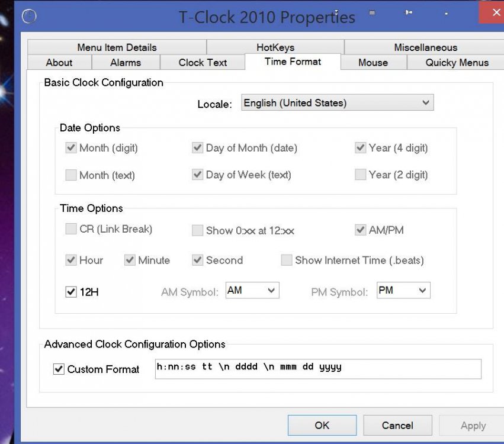Switch to the HotKeys tab
The height and width of the screenshot is (444, 504).
(x=275, y=47)
